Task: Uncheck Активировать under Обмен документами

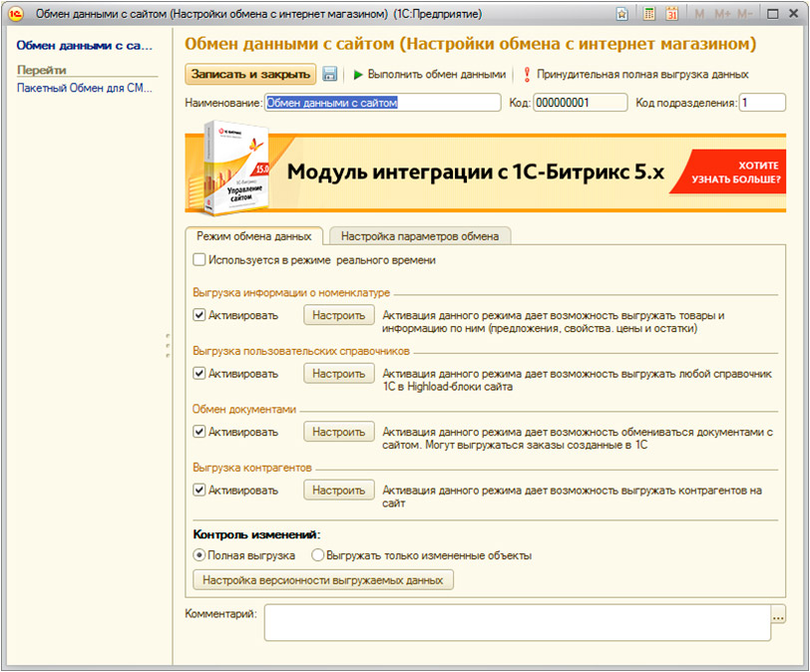Action: pos(200,432)
